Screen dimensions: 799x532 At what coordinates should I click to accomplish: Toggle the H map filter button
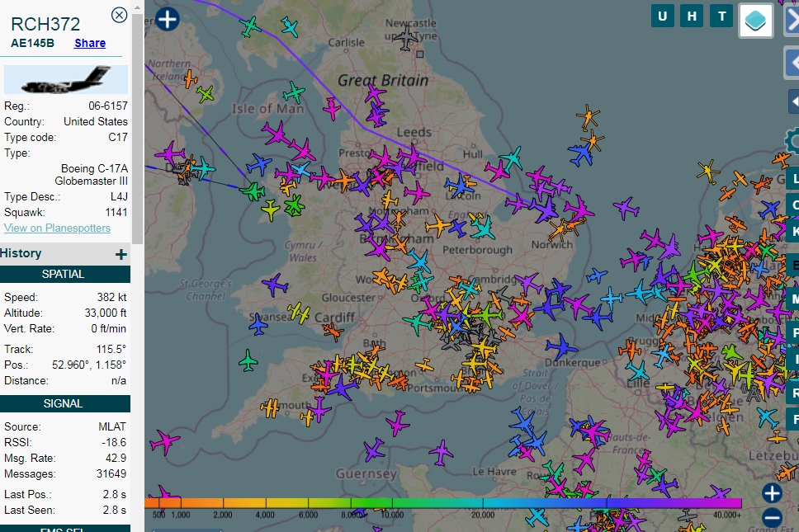click(692, 16)
